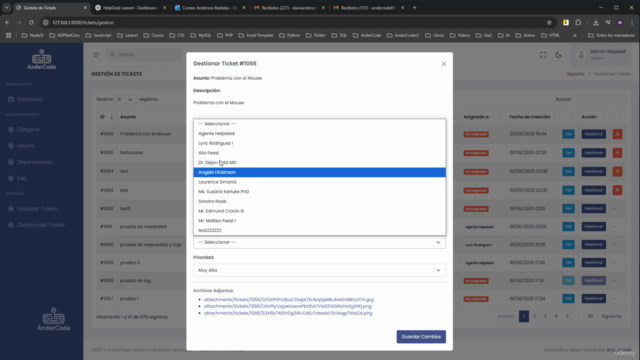Open the Seleccionar dropdown below the list
This screenshot has height=360, width=640.
click(319, 242)
